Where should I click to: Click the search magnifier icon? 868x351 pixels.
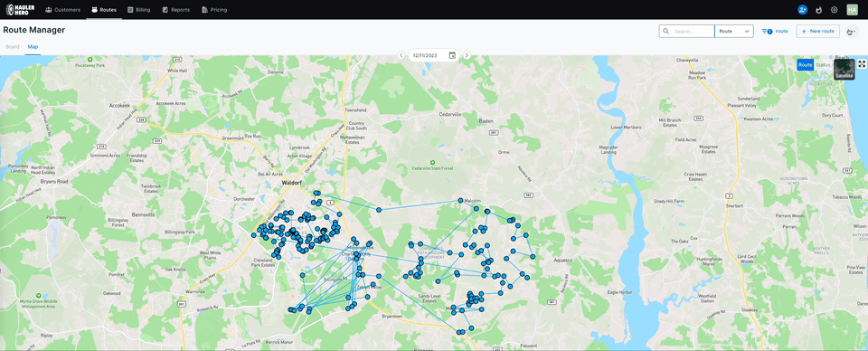[666, 31]
